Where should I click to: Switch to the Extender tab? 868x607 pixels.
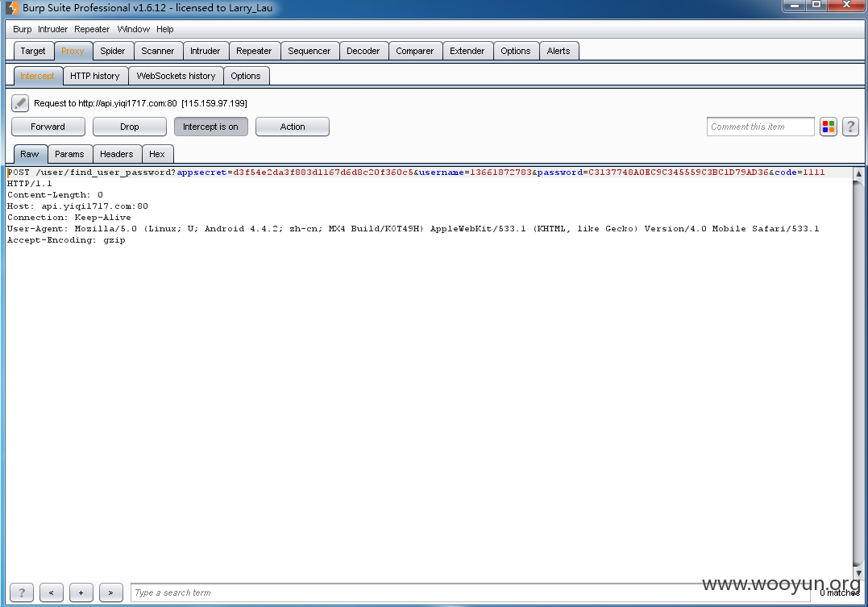pyautogui.click(x=467, y=51)
